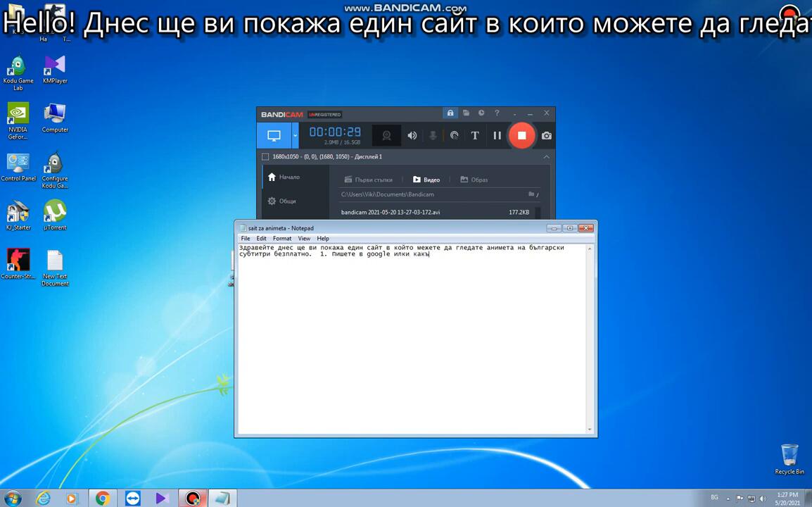812x507 pixels.
Task: Open the µTorrent desktop shortcut
Action: (55, 214)
